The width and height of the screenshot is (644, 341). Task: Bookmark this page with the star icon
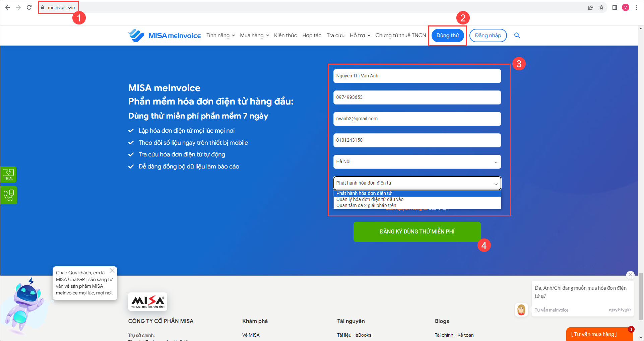[601, 7]
